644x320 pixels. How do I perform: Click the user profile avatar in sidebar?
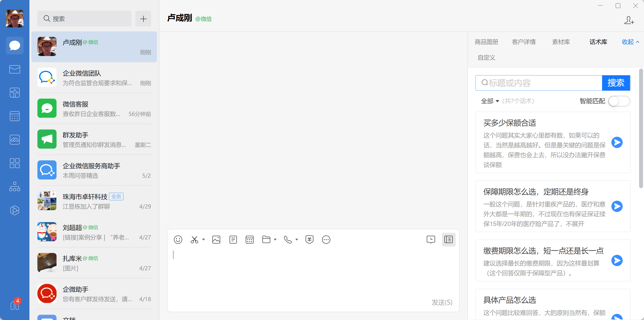coord(14,18)
